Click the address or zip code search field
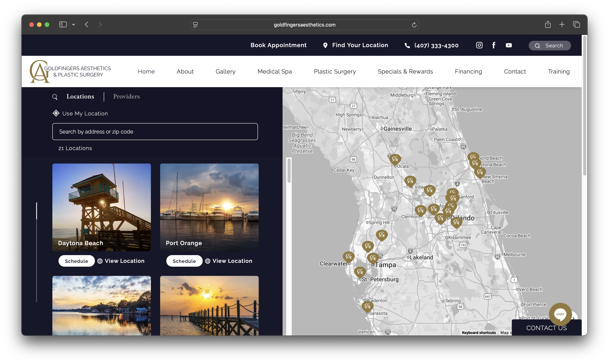This screenshot has height=364, width=609. 155,132
